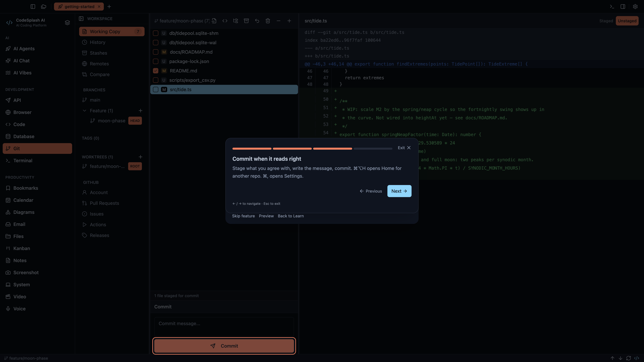Click the minus unstage-all icon

pyautogui.click(x=279, y=21)
